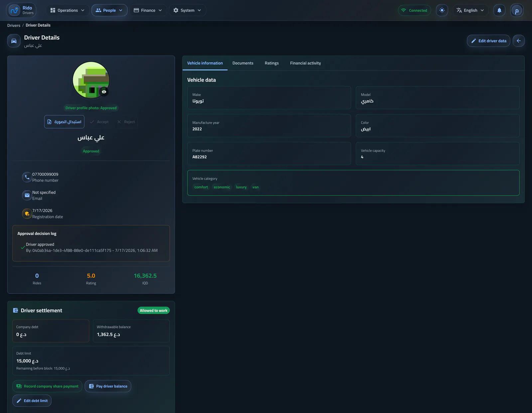Click the Driver approved checkmark icon
Image resolution: width=532 pixels, height=413 pixels.
point(23,247)
